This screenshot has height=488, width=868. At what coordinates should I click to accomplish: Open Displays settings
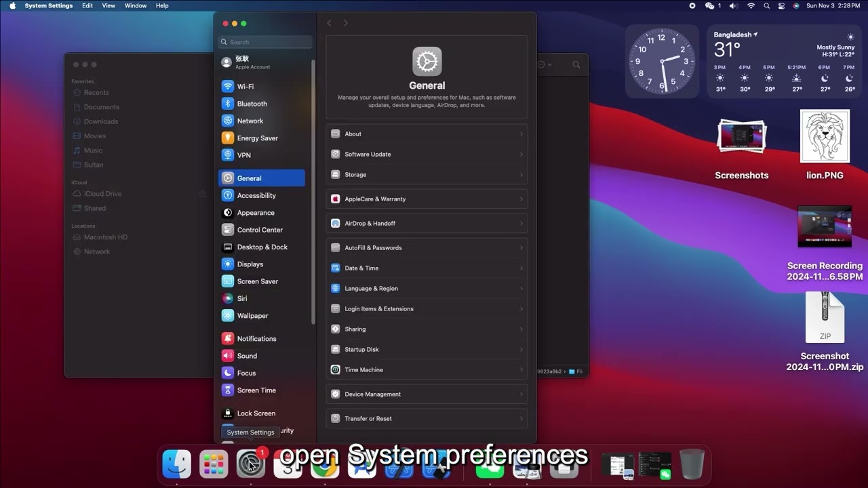click(x=262, y=264)
